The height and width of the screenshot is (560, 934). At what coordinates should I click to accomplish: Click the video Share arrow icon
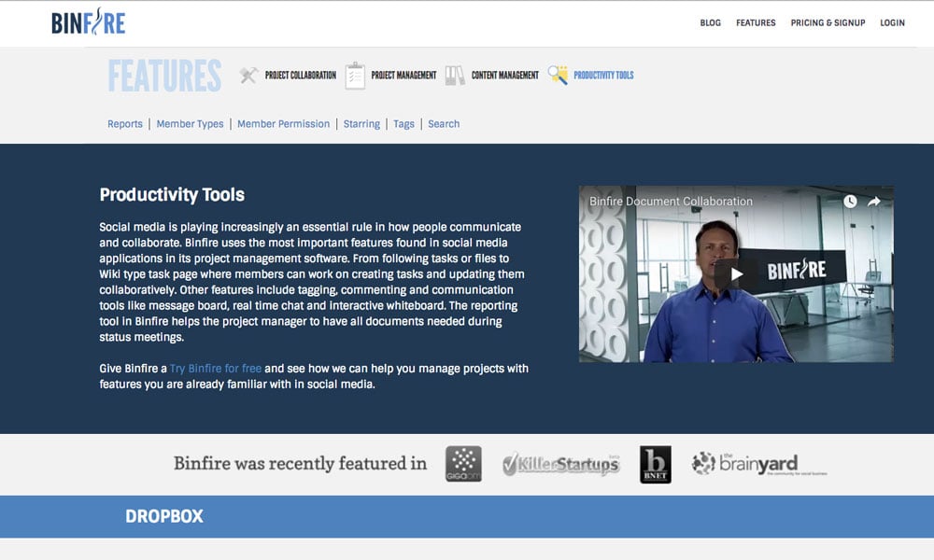pyautogui.click(x=874, y=202)
